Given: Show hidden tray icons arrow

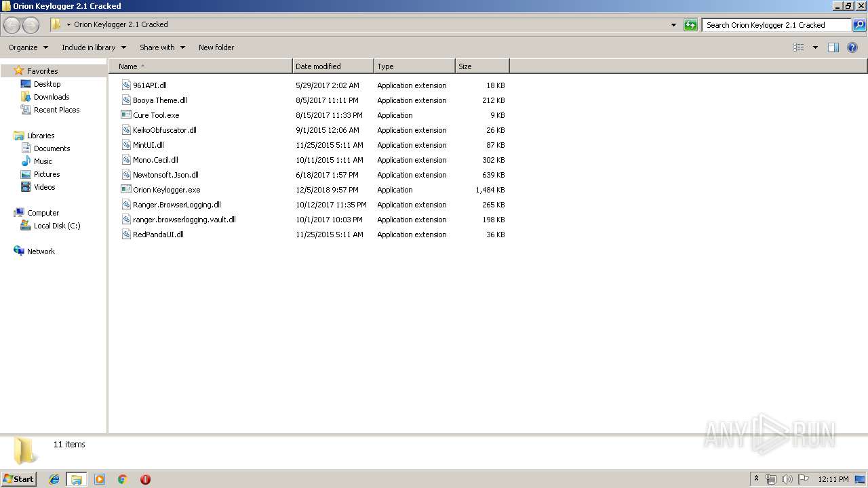Looking at the screenshot, I should (756, 479).
